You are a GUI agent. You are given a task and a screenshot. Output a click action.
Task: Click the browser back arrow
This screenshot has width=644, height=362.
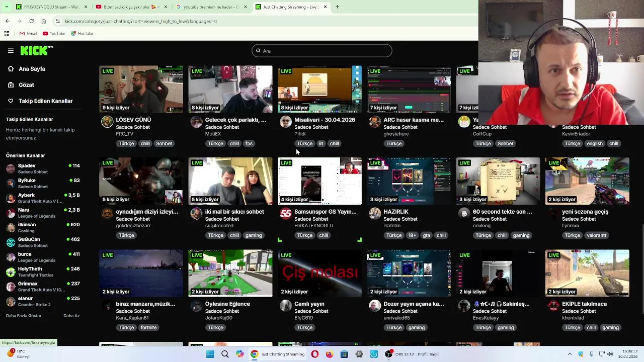7,21
